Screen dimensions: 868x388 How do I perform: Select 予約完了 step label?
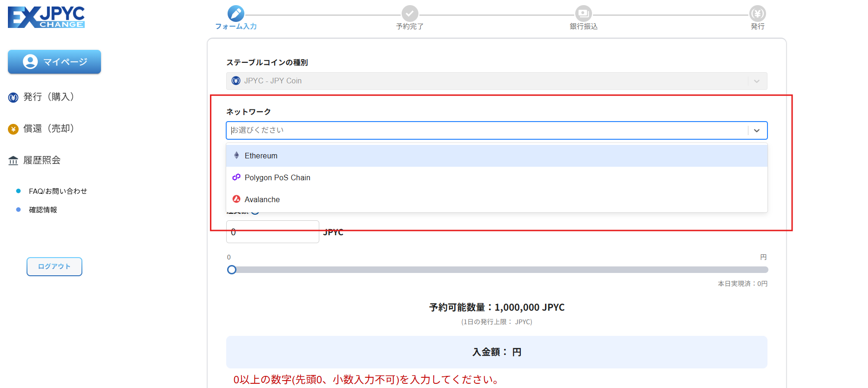pyautogui.click(x=410, y=27)
